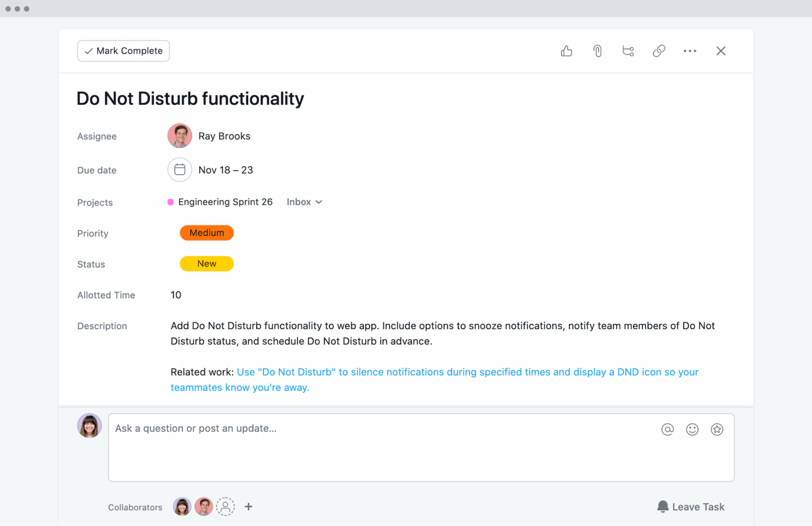This screenshot has height=526, width=812.
Task: Toggle notifications via Leave Task bell
Action: coord(691,507)
